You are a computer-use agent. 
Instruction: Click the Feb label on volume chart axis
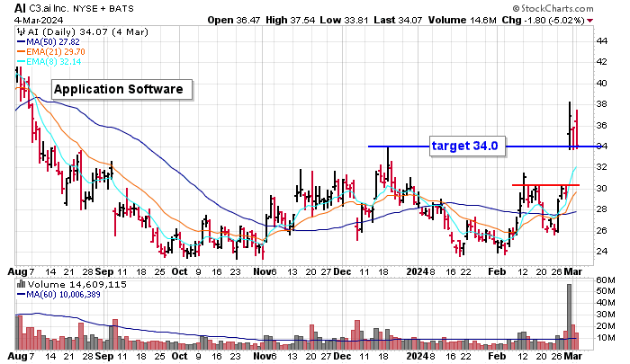pos(497,356)
